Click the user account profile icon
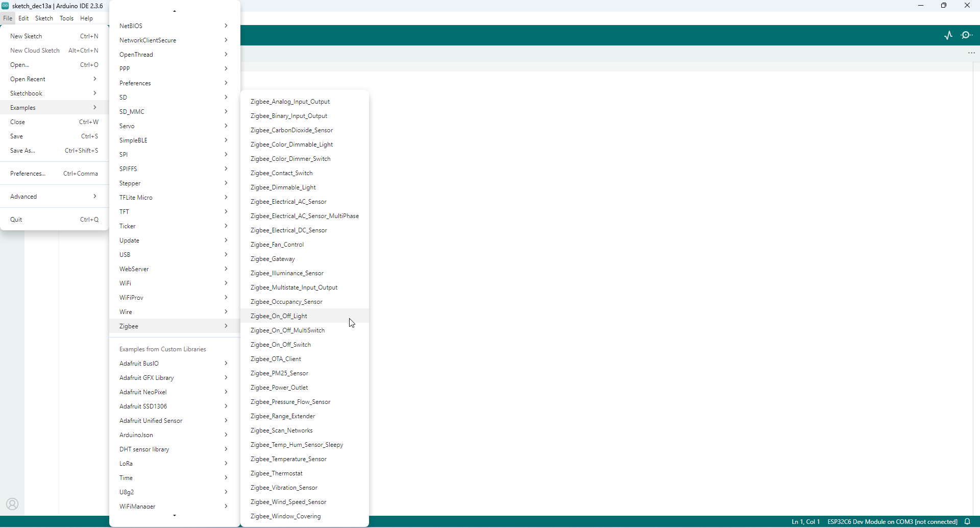 tap(12, 505)
